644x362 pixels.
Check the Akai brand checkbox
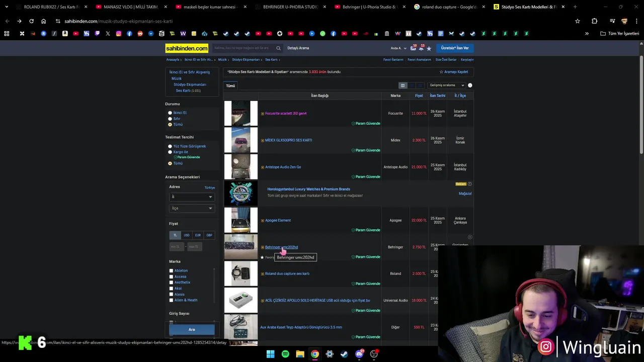171,289
